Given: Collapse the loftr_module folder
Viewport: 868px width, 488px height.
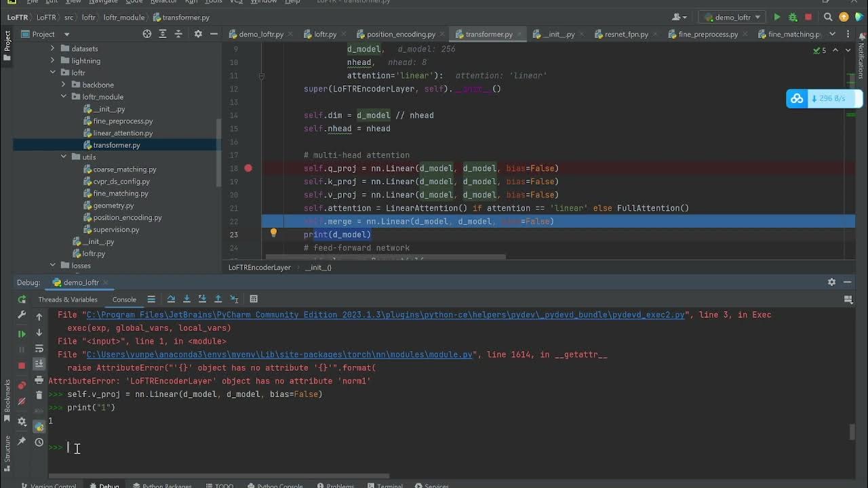Looking at the screenshot, I should 64,97.
